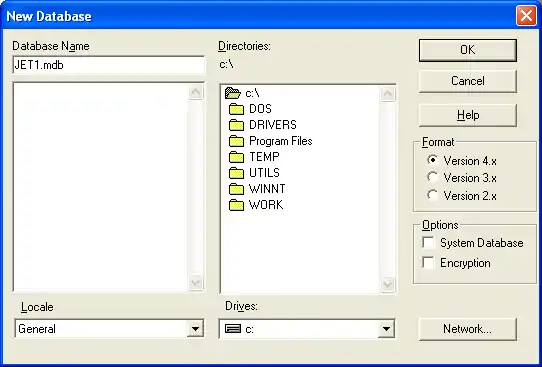Select Version 3.x format

(x=432, y=178)
